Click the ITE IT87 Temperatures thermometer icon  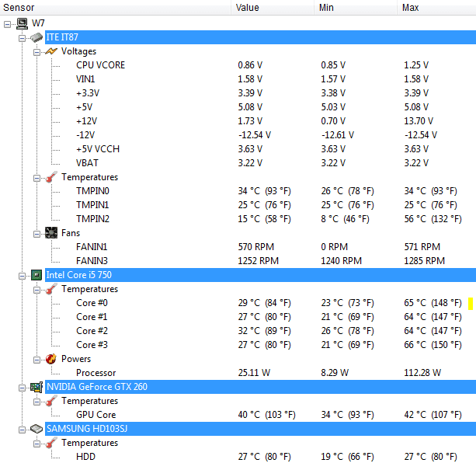(x=51, y=177)
